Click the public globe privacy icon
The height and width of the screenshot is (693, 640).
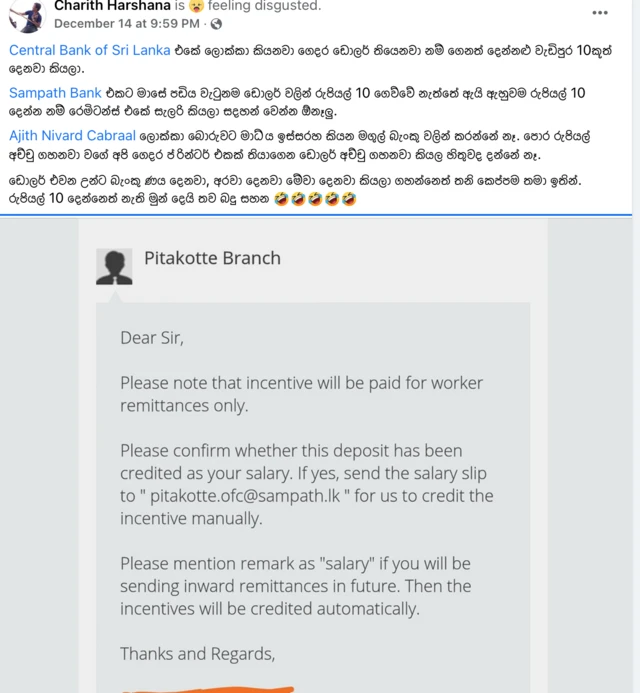[x=217, y=24]
